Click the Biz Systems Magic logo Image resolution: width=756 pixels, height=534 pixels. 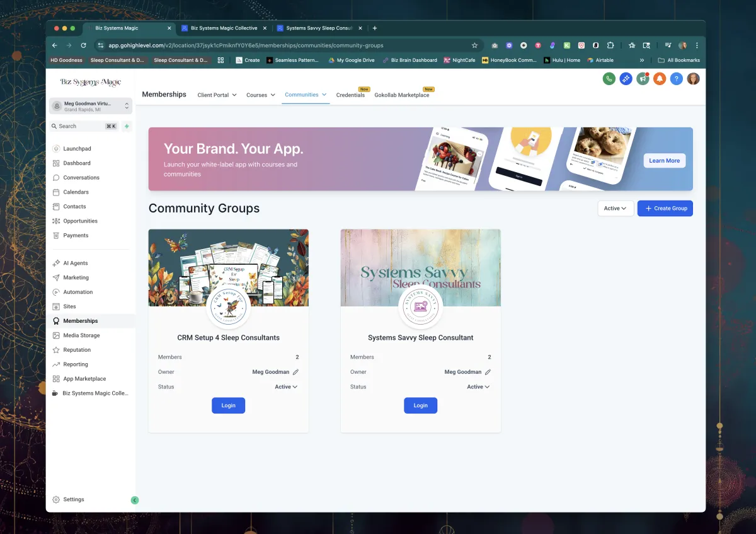[x=91, y=83]
